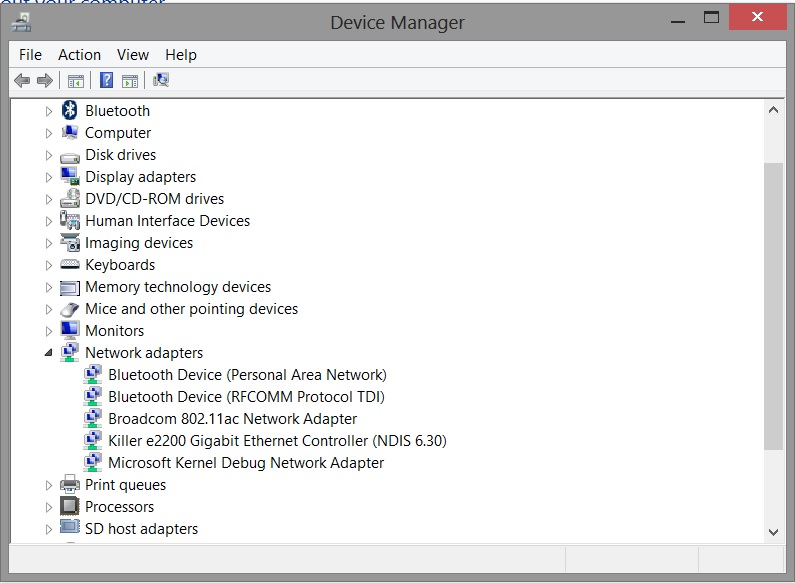Expand DVD/CD-ROM drives
This screenshot has width=795, height=583.
[49, 199]
